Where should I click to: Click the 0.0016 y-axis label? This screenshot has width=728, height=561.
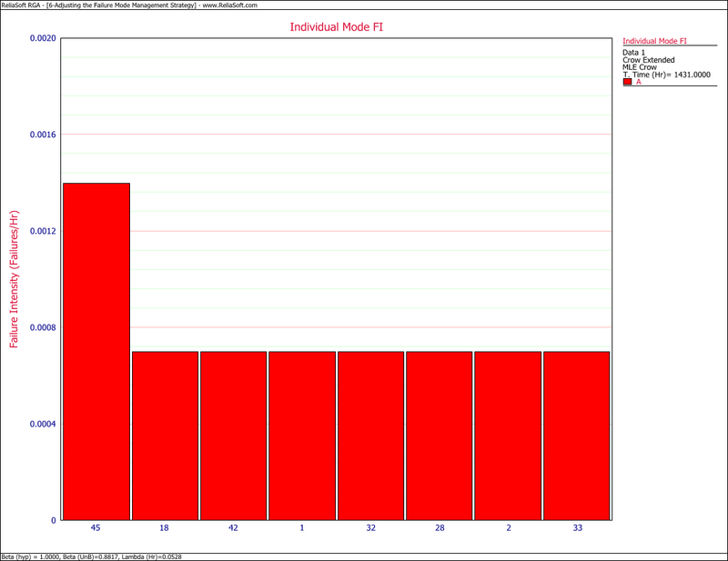[43, 135]
